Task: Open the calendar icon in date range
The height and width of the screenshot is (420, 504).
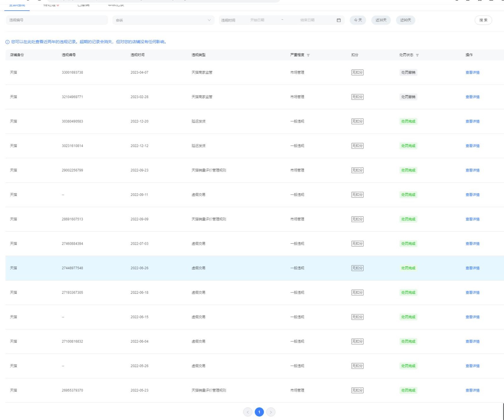Action: (x=339, y=20)
